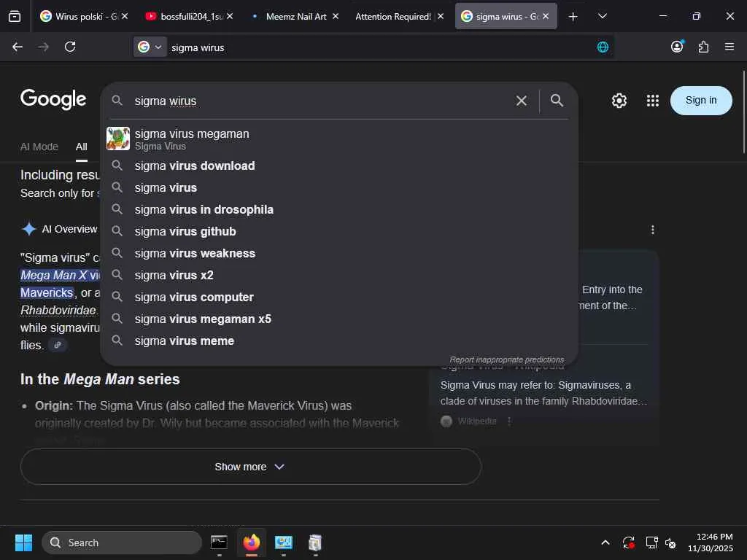The height and width of the screenshot is (560, 747).
Task: Open the last pinned taskbar app icon
Action: 315,542
